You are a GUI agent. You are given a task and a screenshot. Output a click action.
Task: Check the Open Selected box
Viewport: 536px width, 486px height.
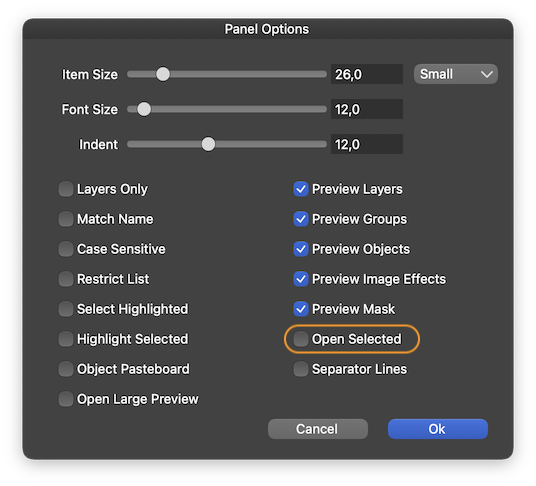301,339
